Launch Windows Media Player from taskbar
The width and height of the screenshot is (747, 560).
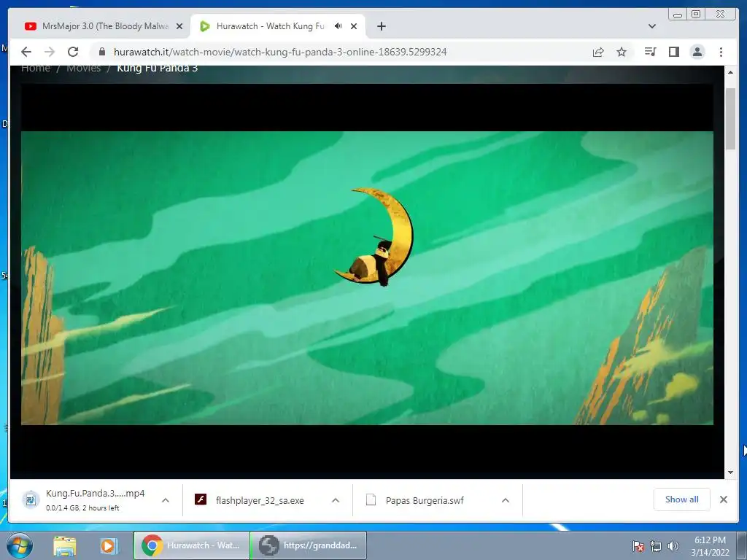click(x=109, y=545)
